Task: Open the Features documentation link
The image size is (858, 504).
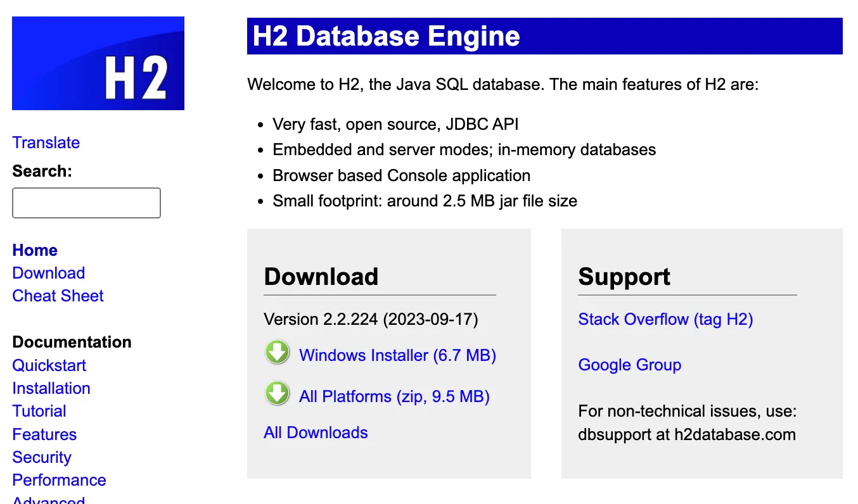Action: coord(44,434)
